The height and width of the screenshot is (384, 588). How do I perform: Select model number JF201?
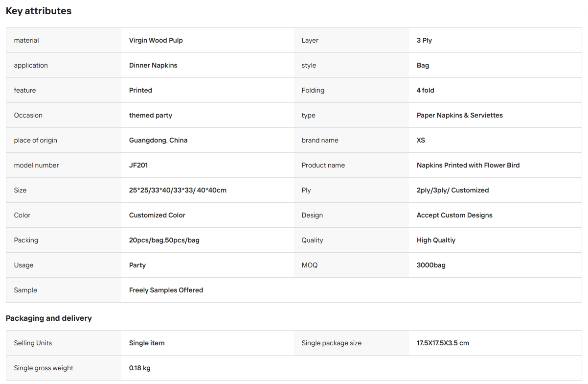(x=138, y=165)
